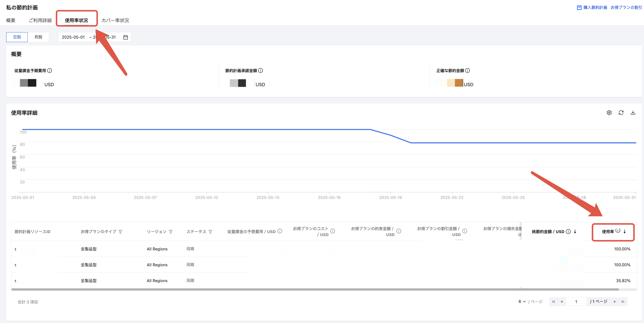Select the 日別 view toggle
The image size is (644, 323).
click(x=17, y=37)
